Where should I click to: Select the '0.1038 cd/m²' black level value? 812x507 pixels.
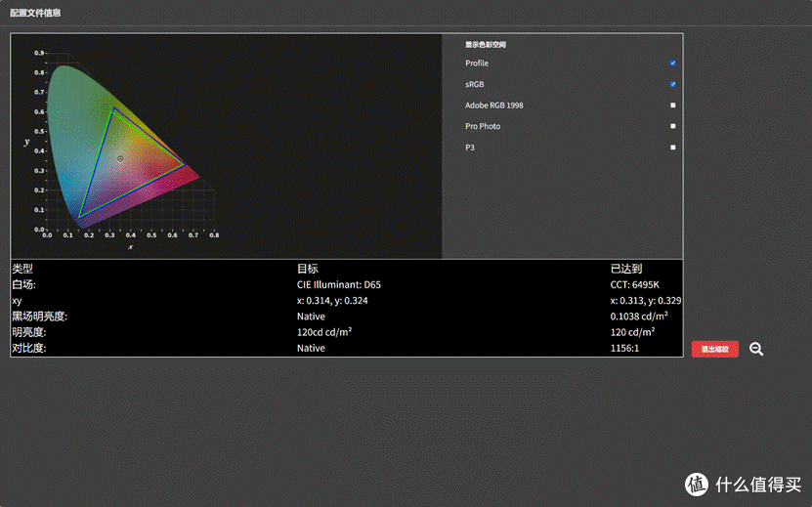coord(638,316)
